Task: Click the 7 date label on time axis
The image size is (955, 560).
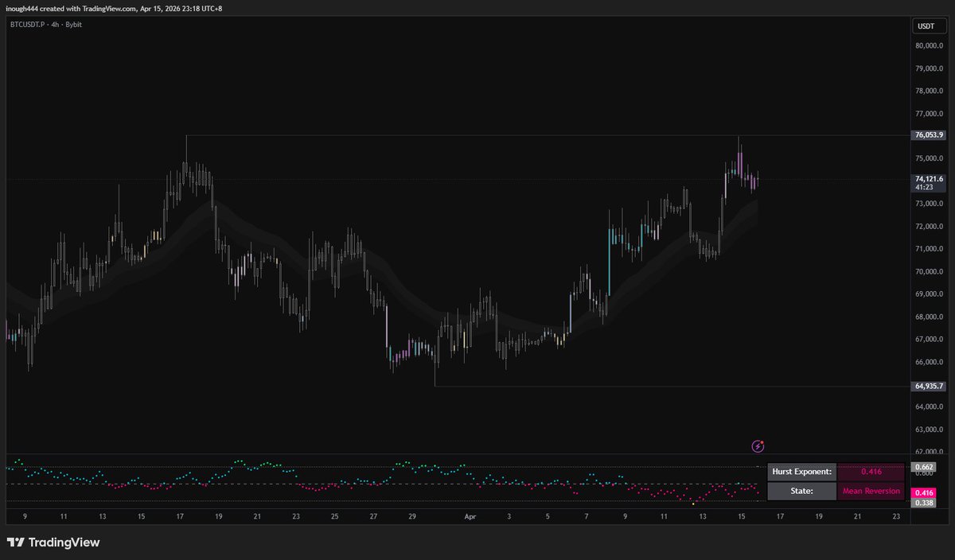Action: [x=587, y=516]
